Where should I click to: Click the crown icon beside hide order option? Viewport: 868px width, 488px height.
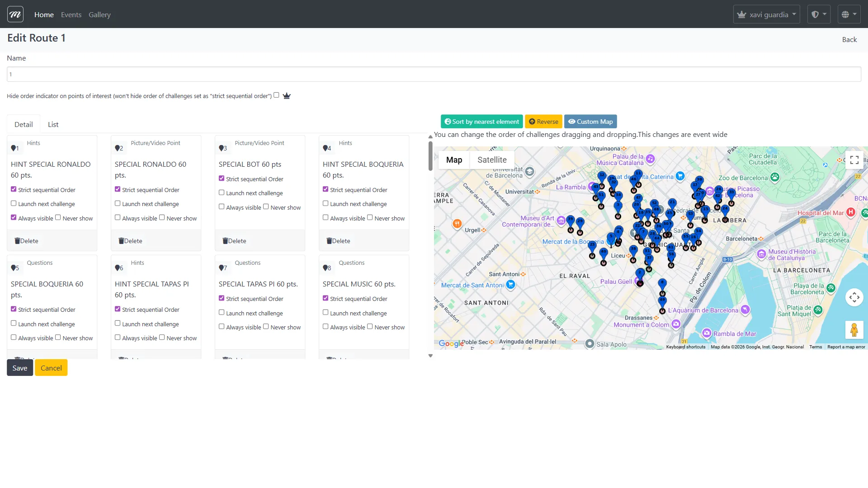pos(287,96)
